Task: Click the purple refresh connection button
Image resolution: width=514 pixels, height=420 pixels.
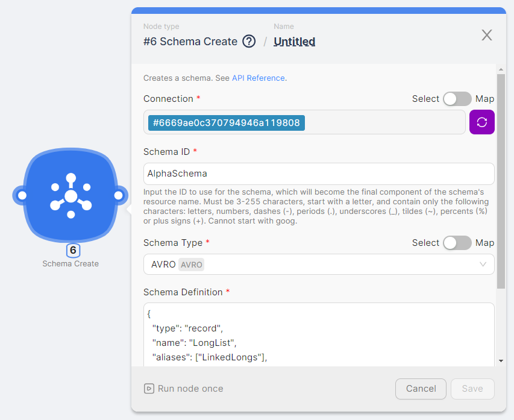Action: (x=481, y=122)
